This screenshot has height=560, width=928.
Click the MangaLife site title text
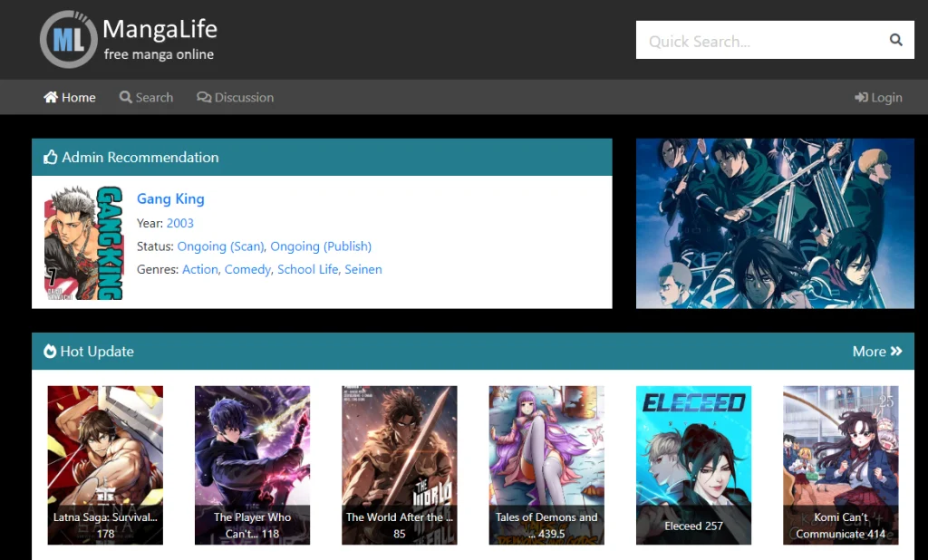click(159, 29)
